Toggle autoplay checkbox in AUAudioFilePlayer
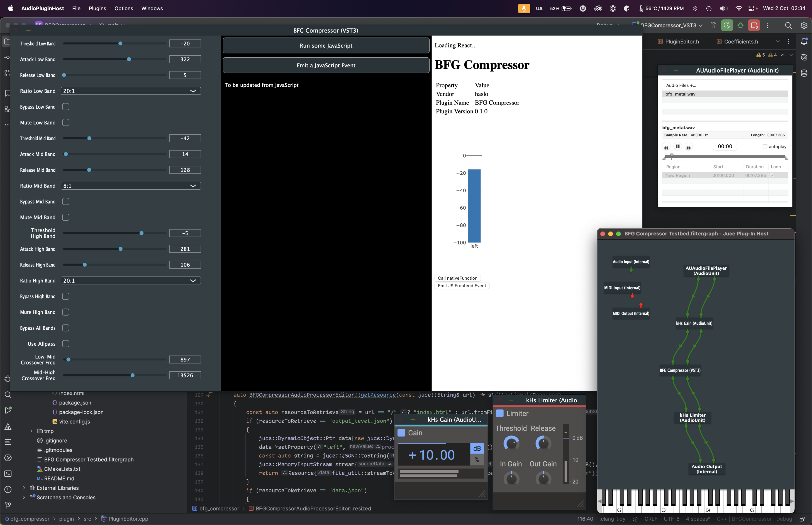The image size is (812, 525). pyautogui.click(x=765, y=147)
